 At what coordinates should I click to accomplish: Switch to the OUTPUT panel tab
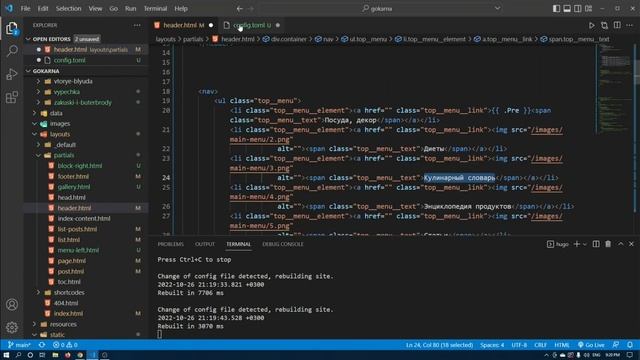tap(204, 244)
